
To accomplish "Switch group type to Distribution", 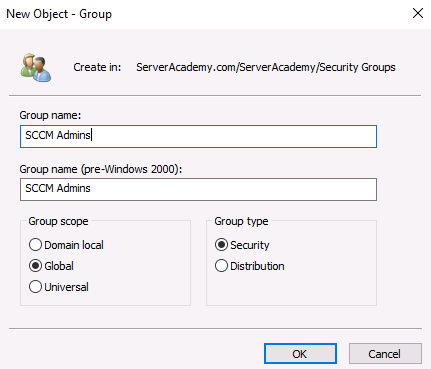I will [221, 266].
